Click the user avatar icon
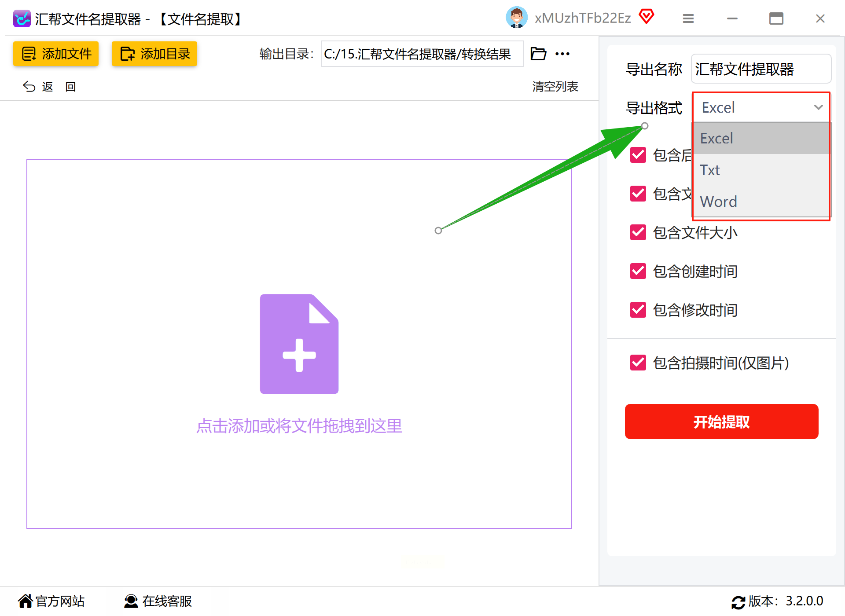 click(516, 18)
